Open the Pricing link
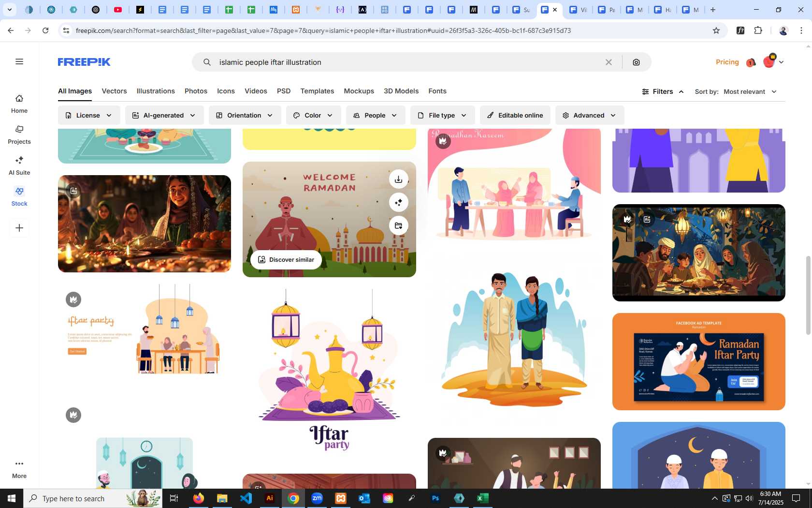812x508 pixels. [727, 62]
